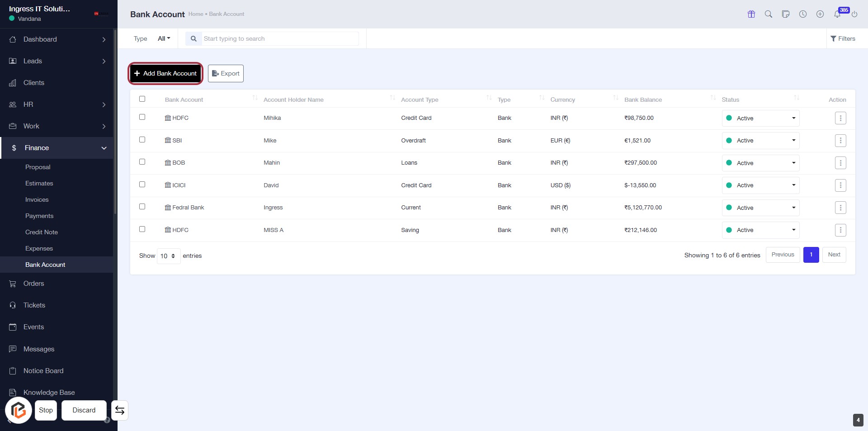The image size is (868, 431).
Task: Open search using the magnifier header icon
Action: point(769,14)
